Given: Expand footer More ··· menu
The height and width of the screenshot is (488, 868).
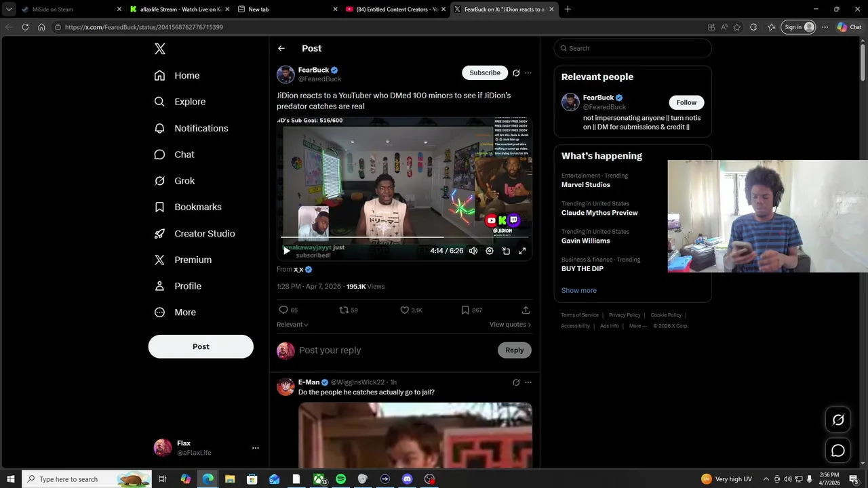Looking at the screenshot, I should 637,326.
